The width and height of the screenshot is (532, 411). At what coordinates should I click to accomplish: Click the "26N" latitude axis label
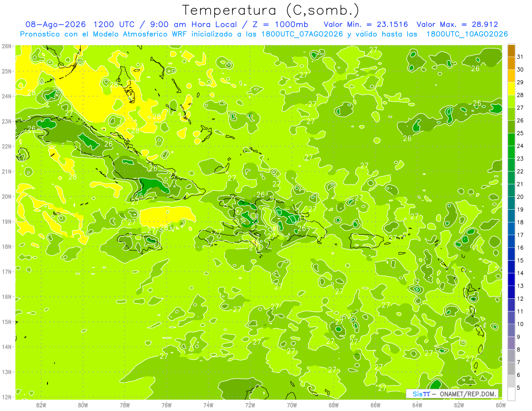(6, 46)
